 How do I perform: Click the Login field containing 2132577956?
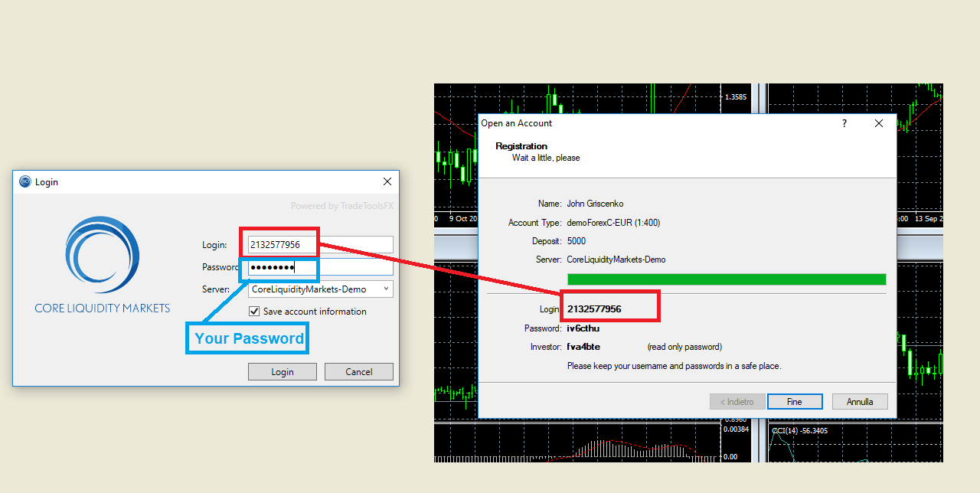[x=321, y=245]
